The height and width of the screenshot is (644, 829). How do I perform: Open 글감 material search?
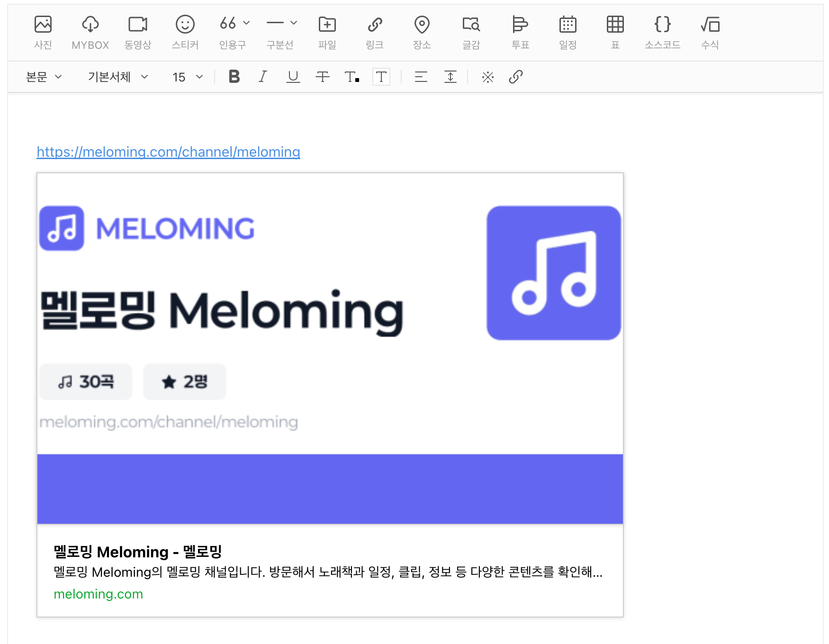[471, 32]
